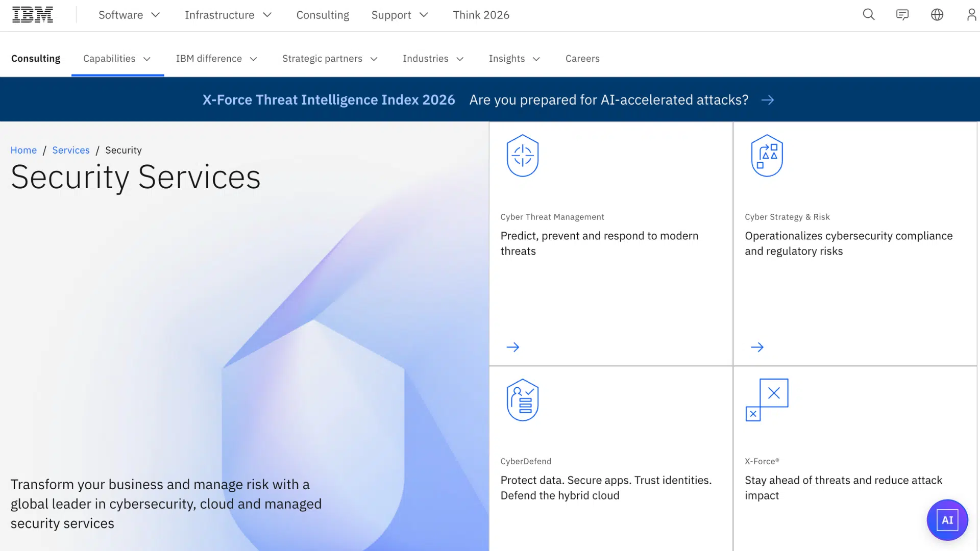Click the X-Force squares icon
980x551 pixels.
tap(767, 400)
